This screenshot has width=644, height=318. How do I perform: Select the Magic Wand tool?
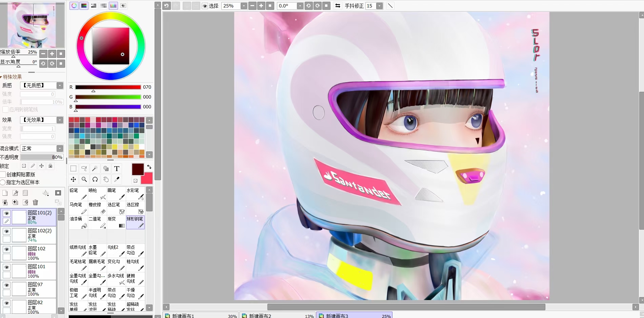coord(95,169)
